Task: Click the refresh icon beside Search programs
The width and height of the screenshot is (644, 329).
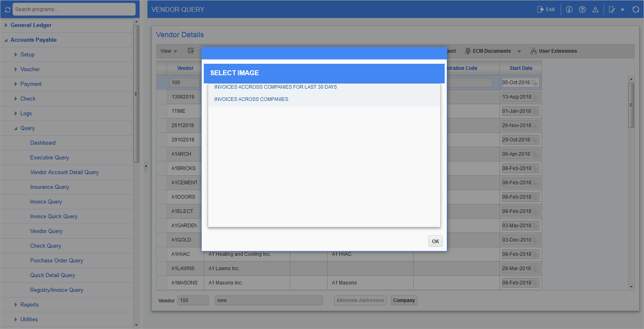Action: point(7,9)
